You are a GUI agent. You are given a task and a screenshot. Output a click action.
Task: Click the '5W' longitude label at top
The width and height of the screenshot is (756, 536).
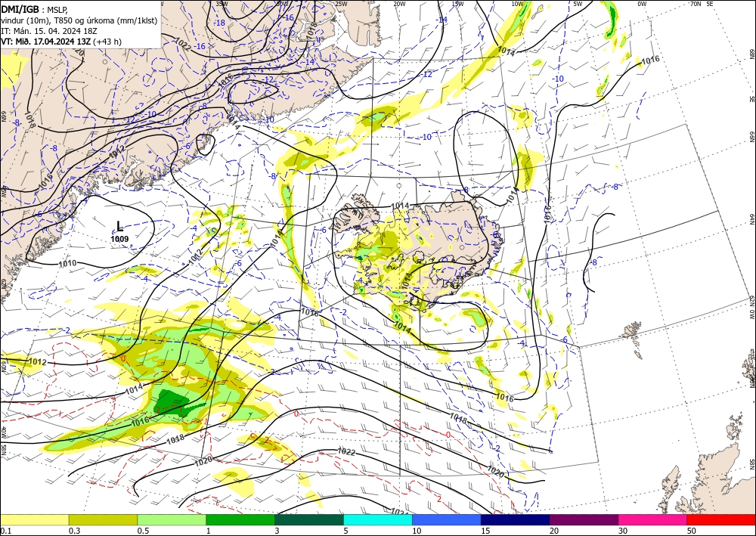pos(578,4)
